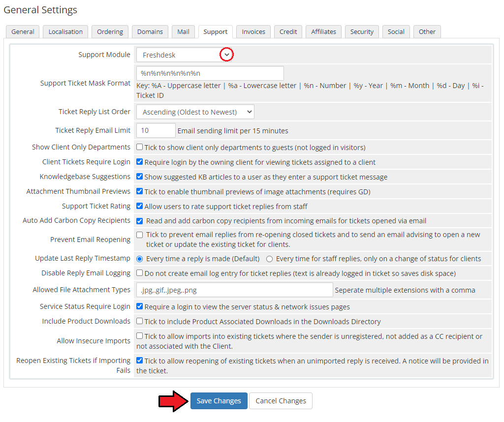Click Save Changes button
The width and height of the screenshot is (504, 422).
pyautogui.click(x=219, y=401)
